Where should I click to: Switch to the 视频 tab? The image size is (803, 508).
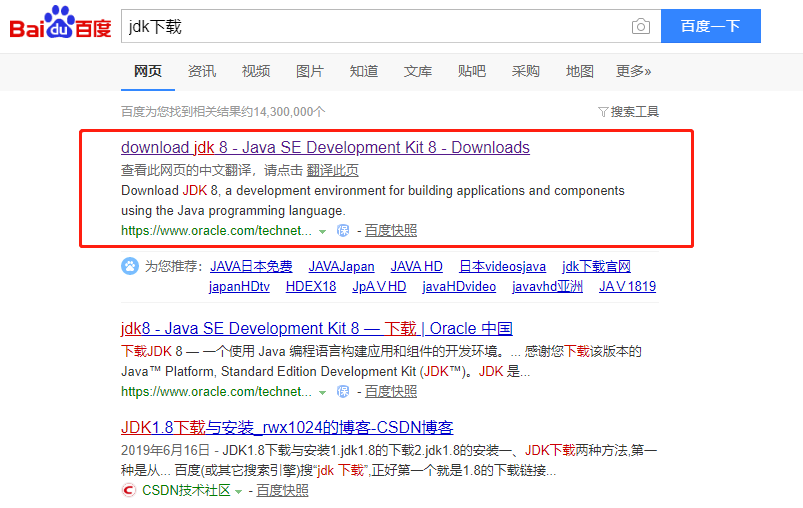point(256,71)
